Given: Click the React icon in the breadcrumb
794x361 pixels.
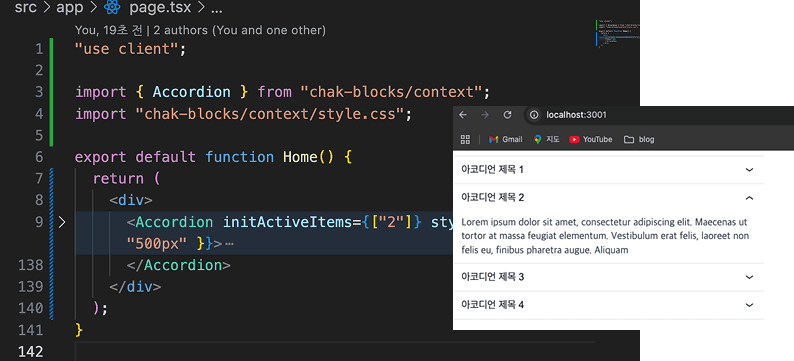Looking at the screenshot, I should 111,8.
